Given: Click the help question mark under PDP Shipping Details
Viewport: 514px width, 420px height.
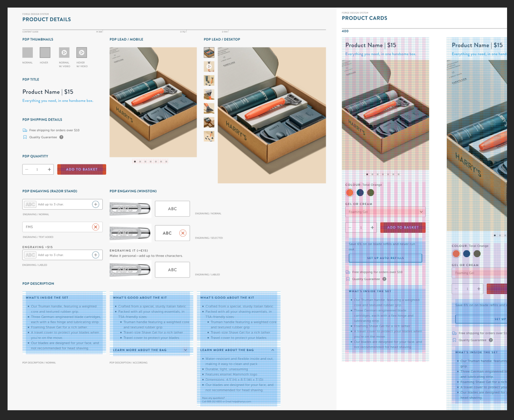Looking at the screenshot, I should click(61, 137).
